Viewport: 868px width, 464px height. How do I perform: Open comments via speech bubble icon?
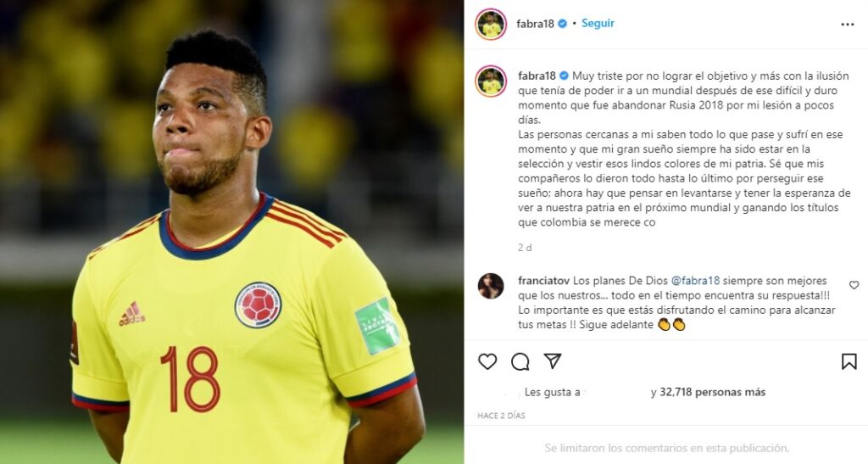520,361
